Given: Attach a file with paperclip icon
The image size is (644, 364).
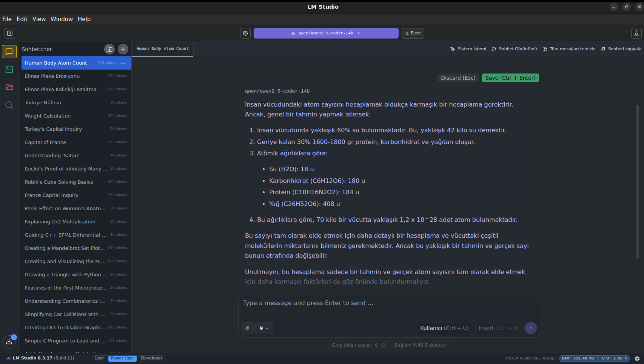Looking at the screenshot, I should pyautogui.click(x=247, y=328).
